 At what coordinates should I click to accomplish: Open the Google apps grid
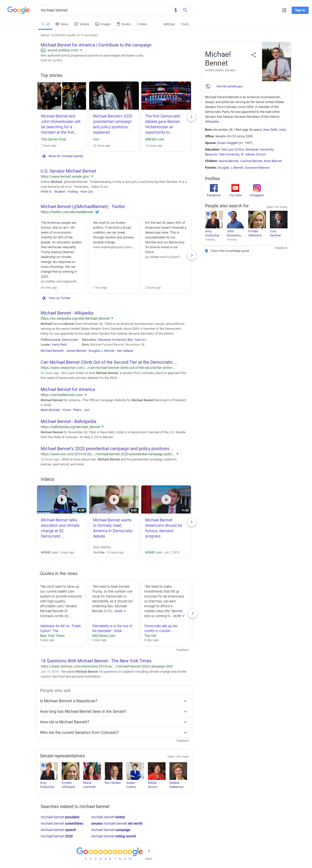(x=284, y=10)
